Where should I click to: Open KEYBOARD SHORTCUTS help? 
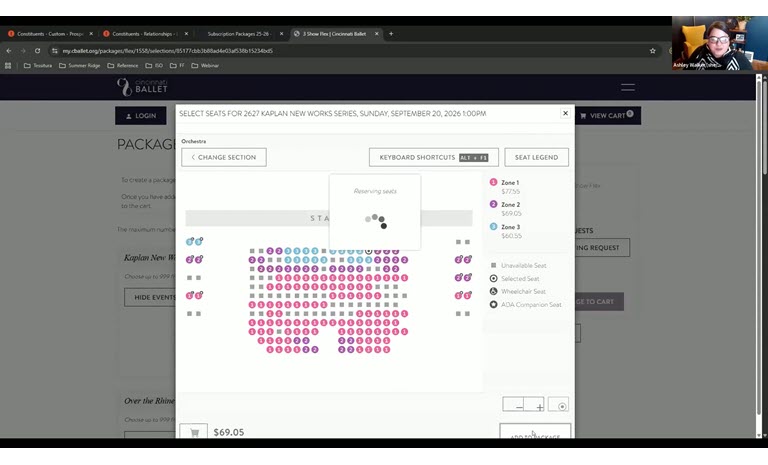click(433, 157)
